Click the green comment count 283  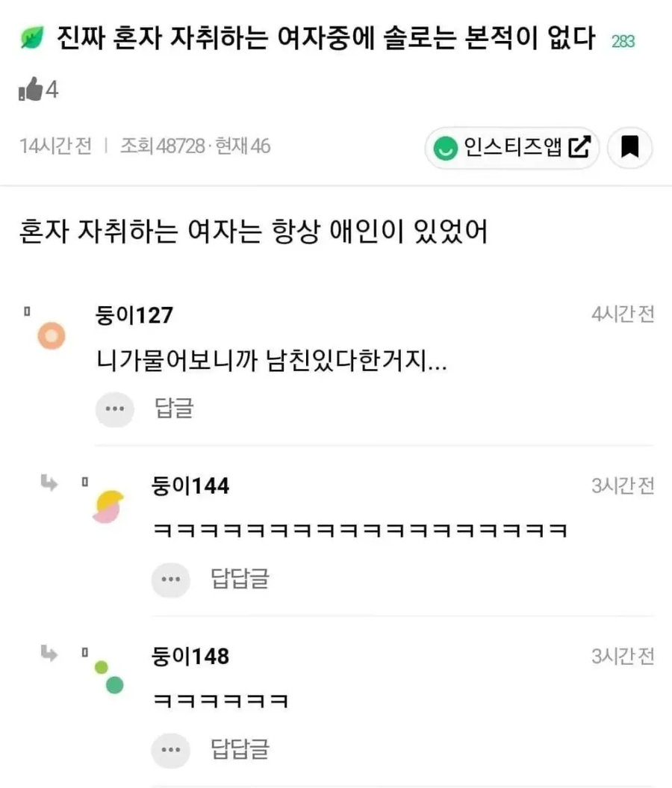(623, 42)
